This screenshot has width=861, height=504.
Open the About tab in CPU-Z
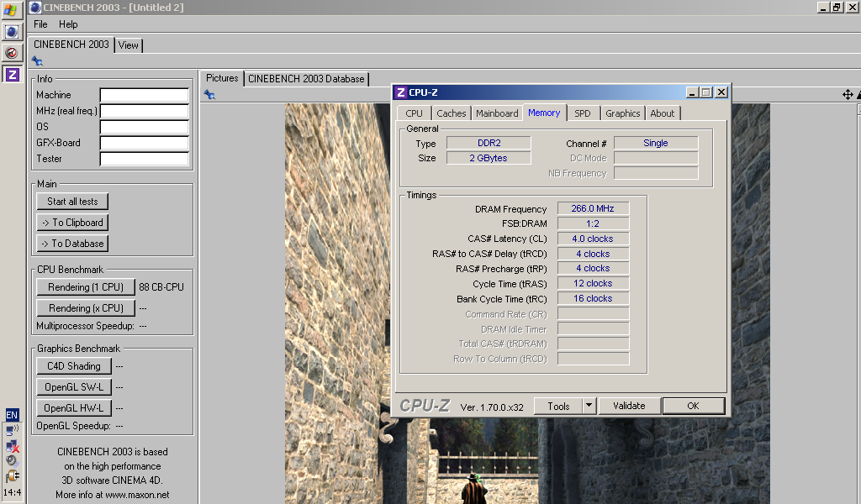click(x=663, y=113)
